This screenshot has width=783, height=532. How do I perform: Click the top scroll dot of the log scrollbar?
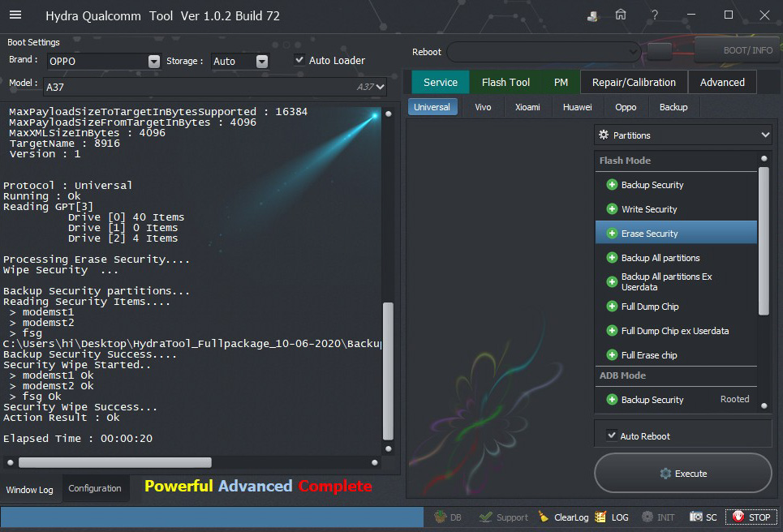tap(389, 114)
